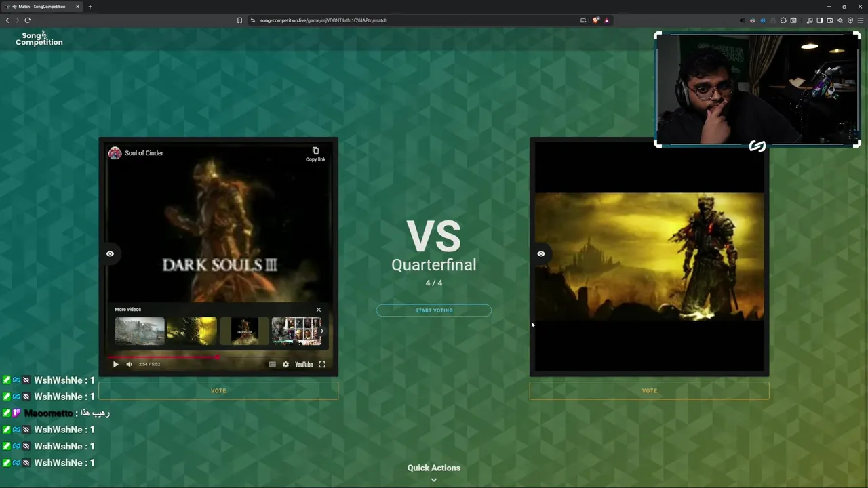The height and width of the screenshot is (488, 868).
Task: Click the 2:54 / 5:52 timestamp
Action: pyautogui.click(x=149, y=365)
